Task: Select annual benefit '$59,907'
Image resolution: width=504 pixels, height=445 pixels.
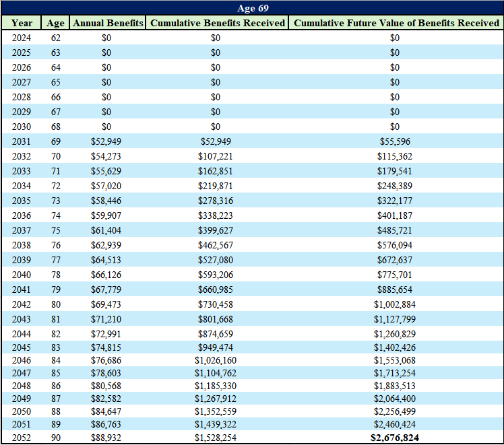Action: pyautogui.click(x=106, y=215)
